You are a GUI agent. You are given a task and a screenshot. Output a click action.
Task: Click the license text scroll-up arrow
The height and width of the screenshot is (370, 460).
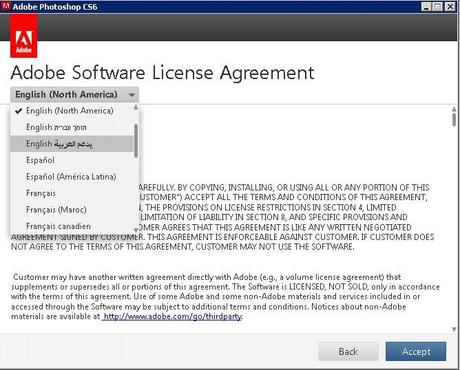tap(454, 109)
